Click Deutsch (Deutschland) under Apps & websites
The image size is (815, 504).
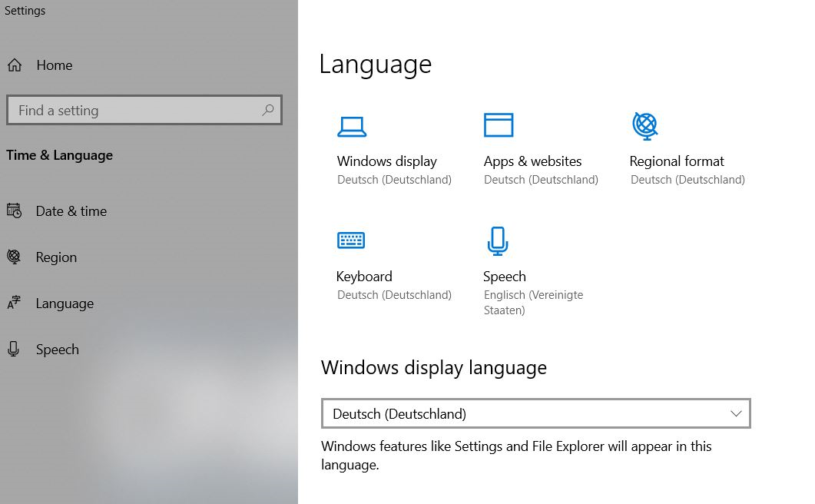pyautogui.click(x=541, y=180)
